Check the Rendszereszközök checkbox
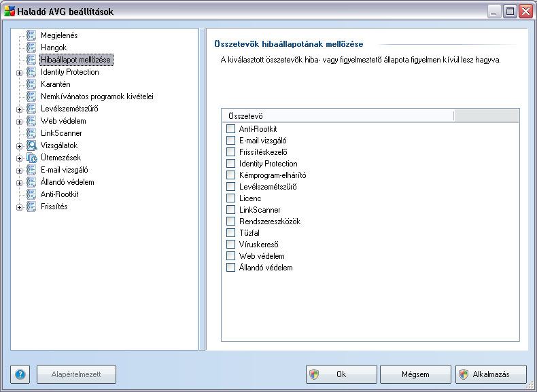537x392 pixels. click(x=231, y=221)
